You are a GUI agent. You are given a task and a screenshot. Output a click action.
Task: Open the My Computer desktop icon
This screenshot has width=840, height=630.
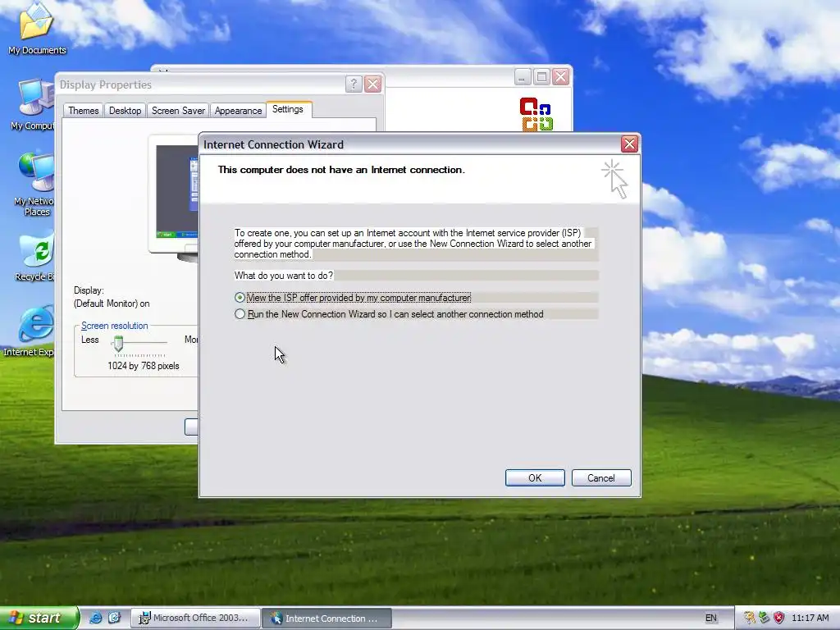[x=35, y=104]
